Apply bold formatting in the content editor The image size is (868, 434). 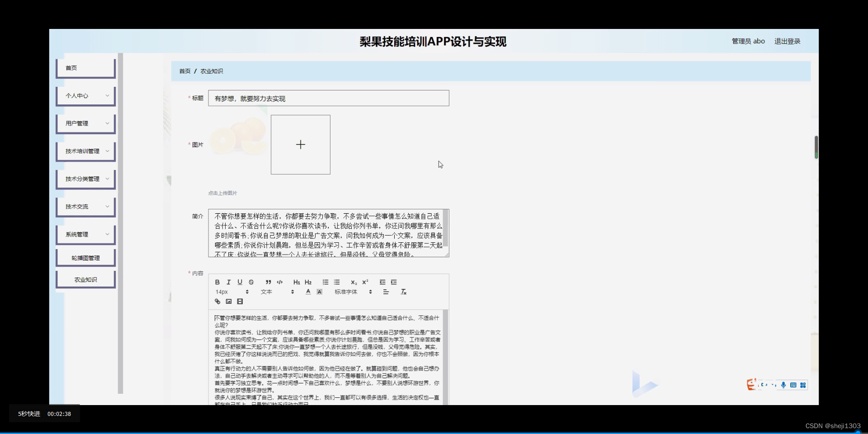(217, 282)
